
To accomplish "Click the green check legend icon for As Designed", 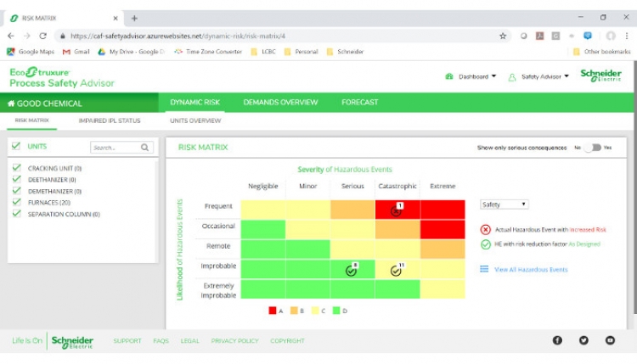I will (486, 244).
